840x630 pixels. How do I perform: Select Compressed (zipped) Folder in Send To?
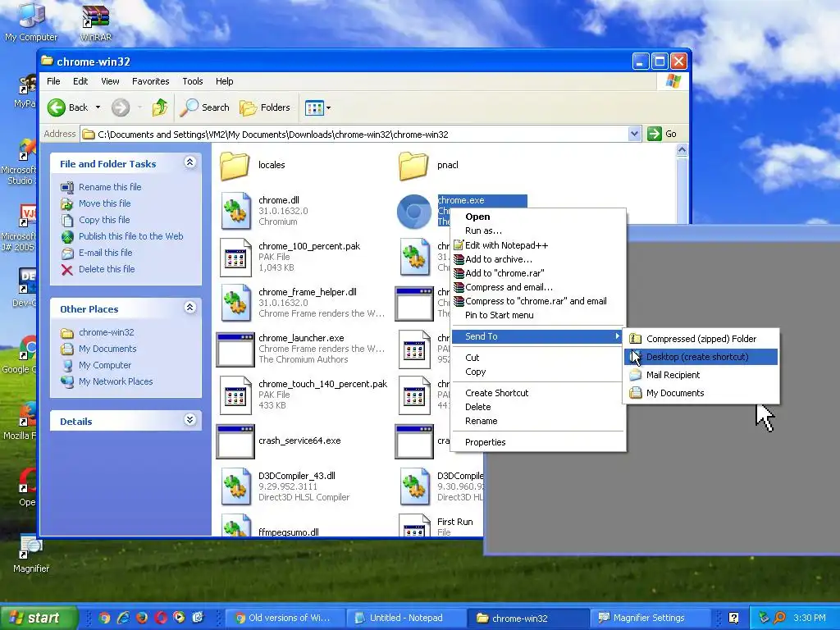click(701, 339)
